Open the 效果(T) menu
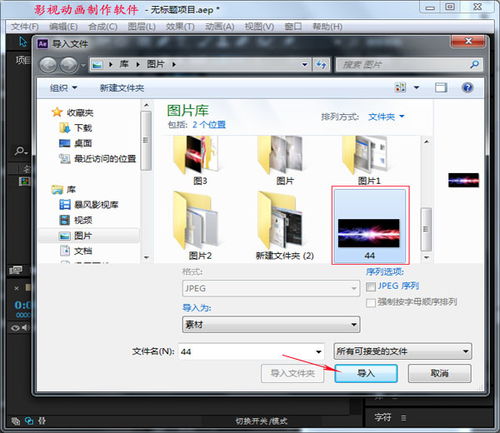This screenshot has width=500, height=433. coord(180,27)
